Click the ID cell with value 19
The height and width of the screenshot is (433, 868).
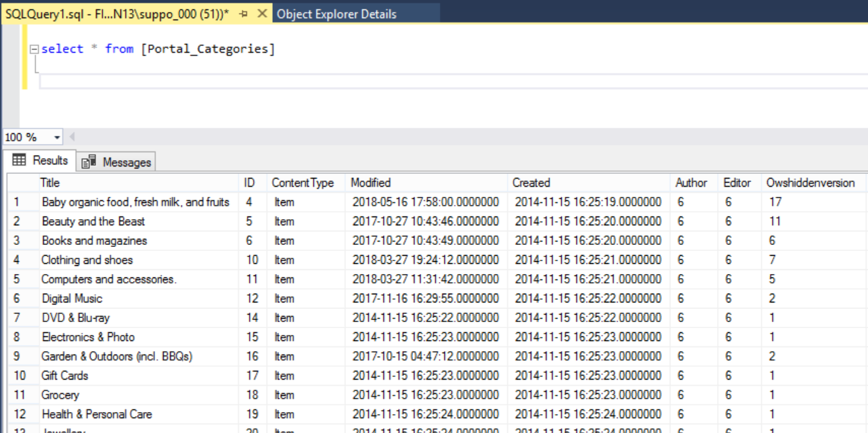coord(253,414)
